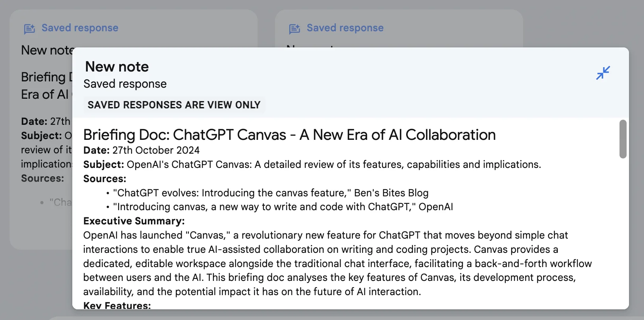Collapse the expanded note with the arrows icon
The height and width of the screenshot is (320, 644).
(x=603, y=73)
